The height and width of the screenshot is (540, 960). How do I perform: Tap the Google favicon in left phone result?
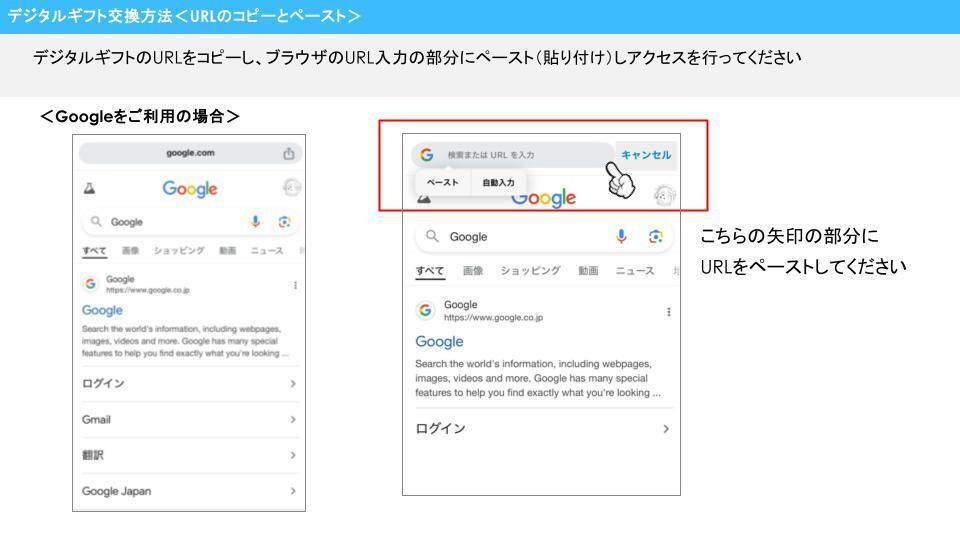point(91,283)
